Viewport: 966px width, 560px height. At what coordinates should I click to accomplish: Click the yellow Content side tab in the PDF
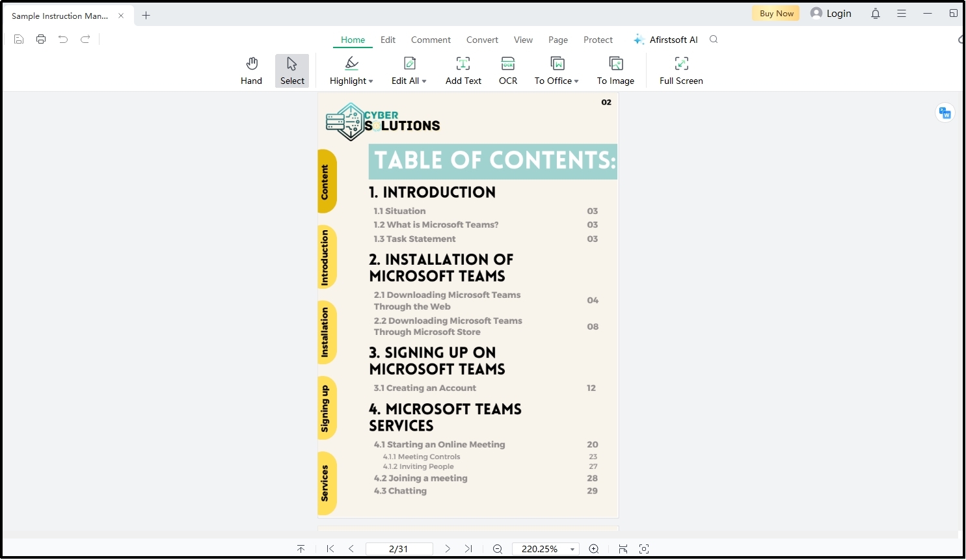point(327,181)
